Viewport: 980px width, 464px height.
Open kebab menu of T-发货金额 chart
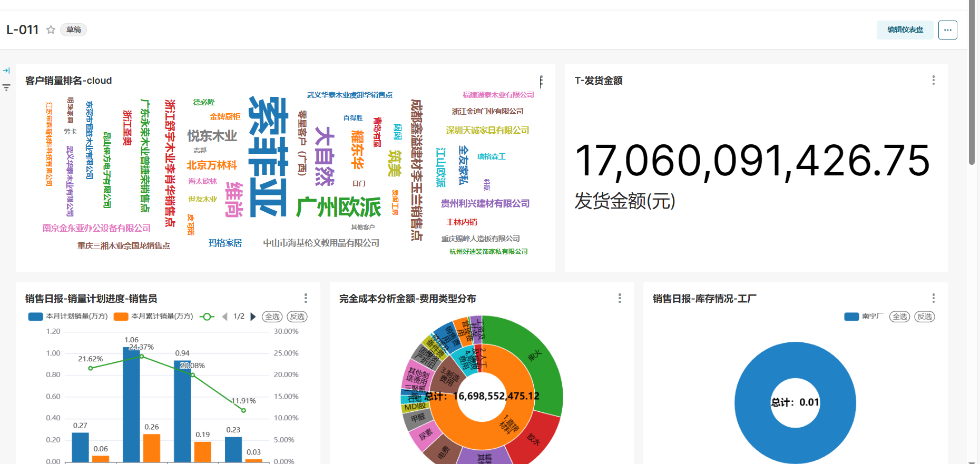coord(934,80)
